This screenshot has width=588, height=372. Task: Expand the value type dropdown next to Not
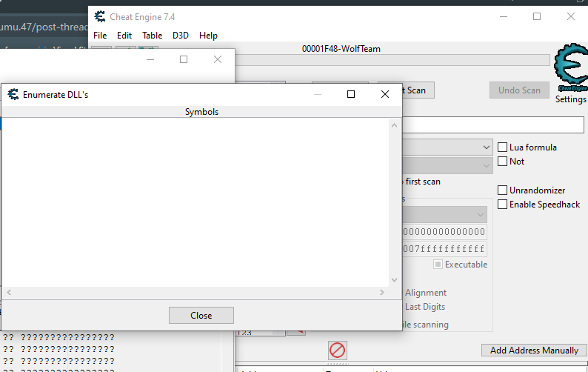click(486, 165)
